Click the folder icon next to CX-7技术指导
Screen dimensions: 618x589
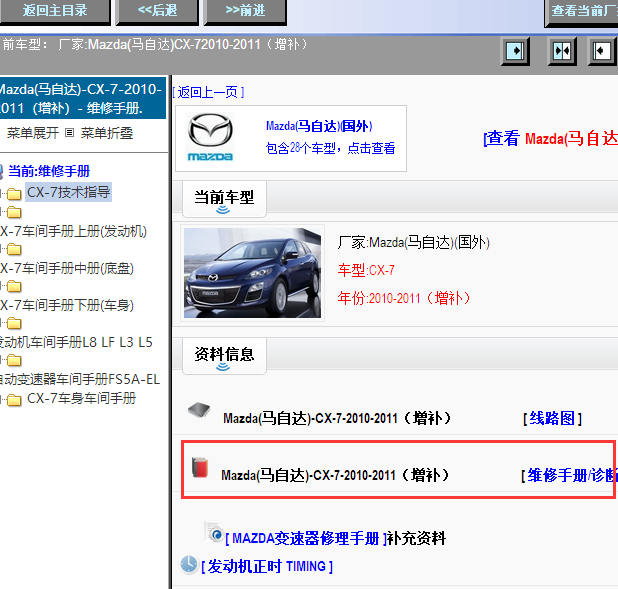[14, 194]
